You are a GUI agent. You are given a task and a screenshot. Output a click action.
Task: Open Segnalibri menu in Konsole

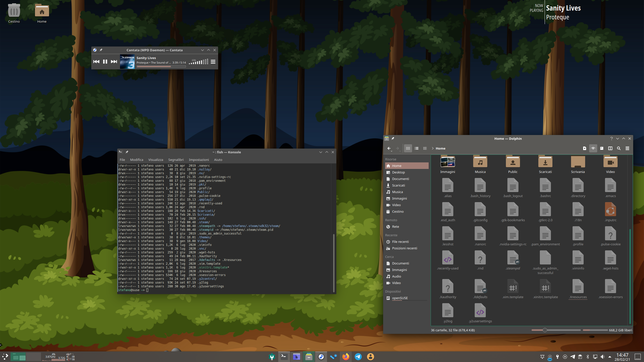click(176, 160)
